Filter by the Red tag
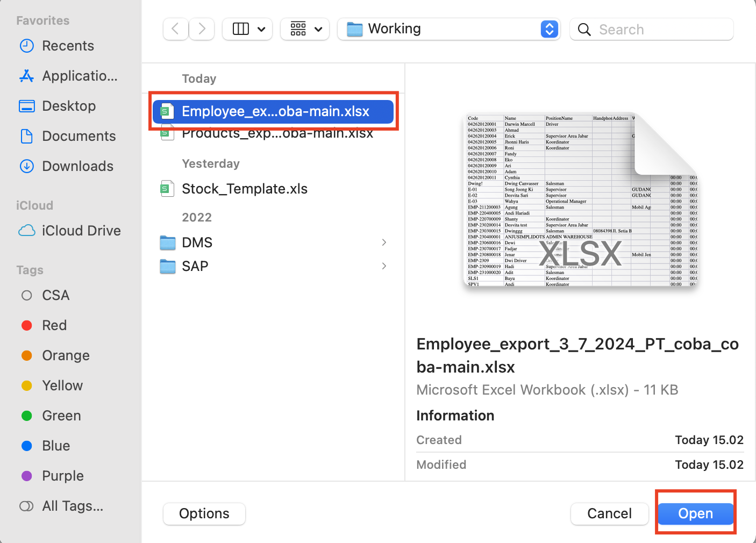 click(x=54, y=325)
